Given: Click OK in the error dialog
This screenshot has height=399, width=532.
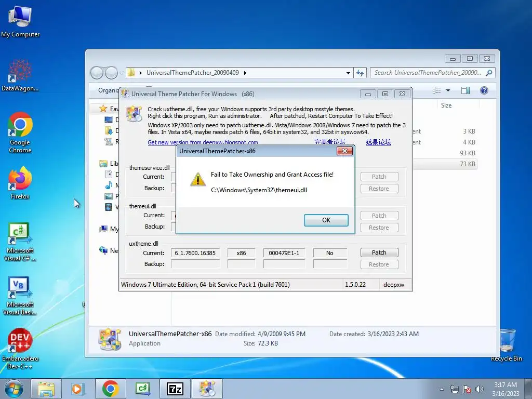Looking at the screenshot, I should (x=326, y=220).
